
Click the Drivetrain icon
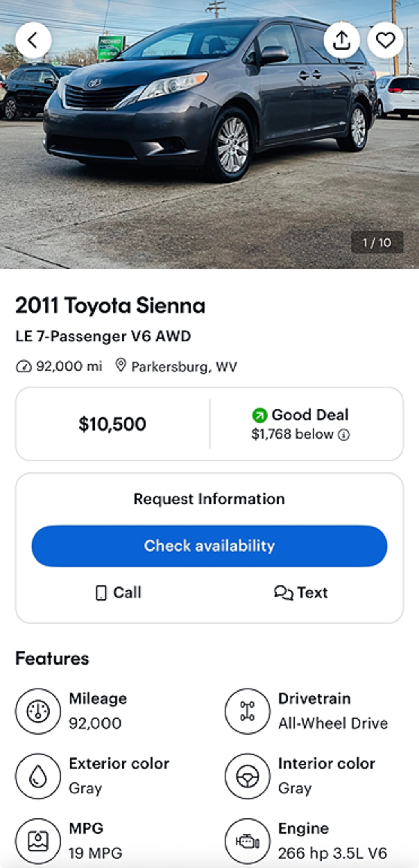coord(247,711)
